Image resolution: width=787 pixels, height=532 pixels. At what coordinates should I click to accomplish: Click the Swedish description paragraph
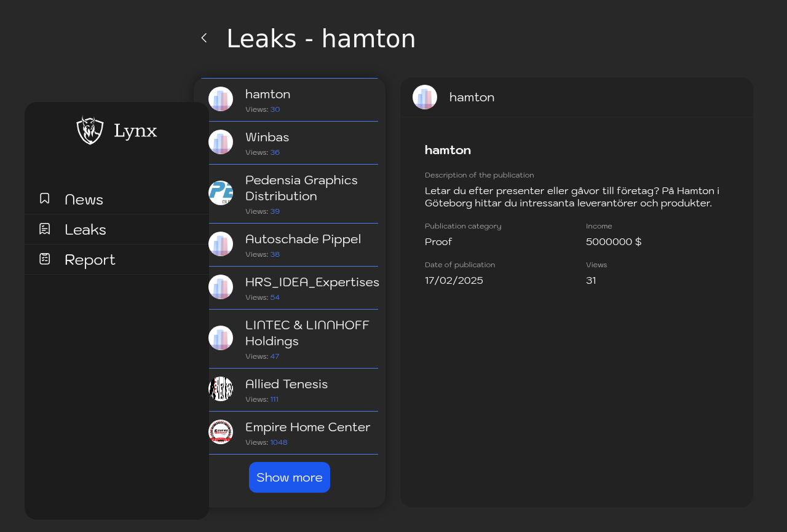[572, 197]
